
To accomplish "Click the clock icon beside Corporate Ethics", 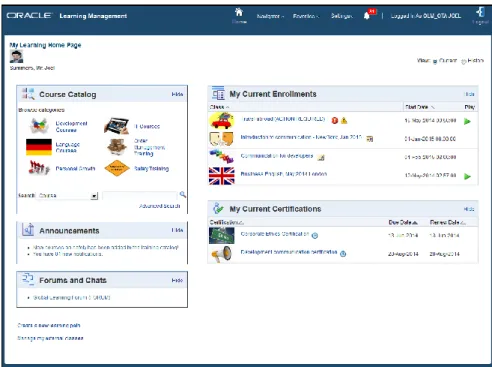I will (315, 236).
